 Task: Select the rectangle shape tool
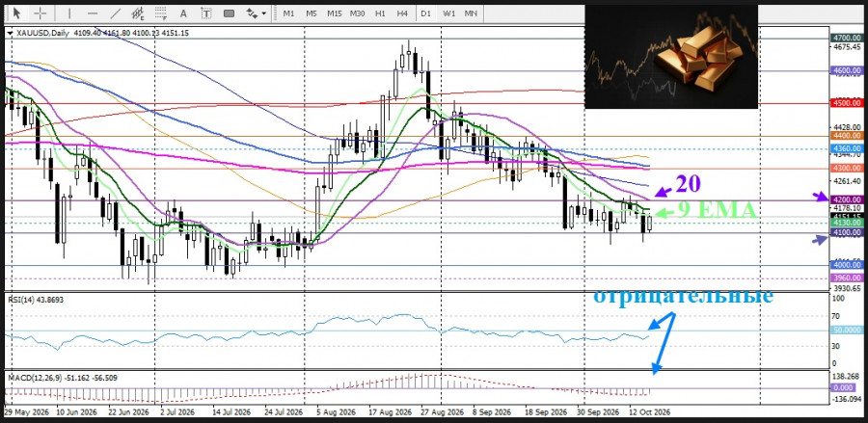tap(230, 13)
